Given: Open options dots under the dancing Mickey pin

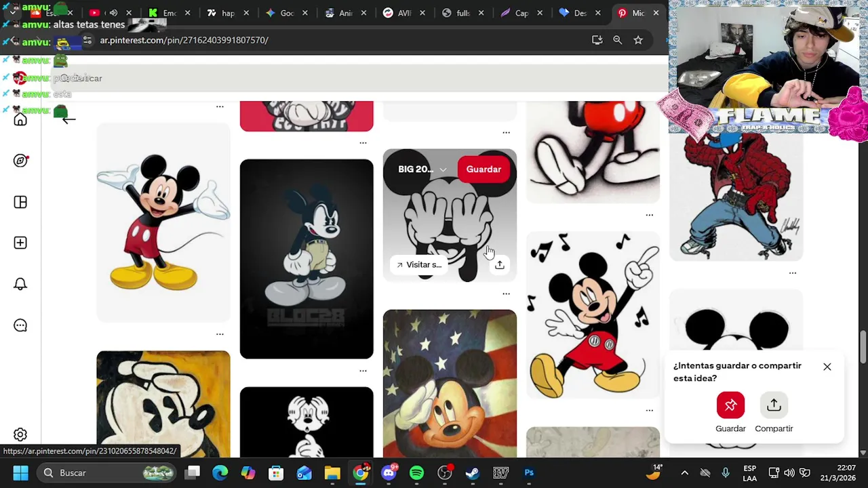Looking at the screenshot, I should click(x=649, y=410).
